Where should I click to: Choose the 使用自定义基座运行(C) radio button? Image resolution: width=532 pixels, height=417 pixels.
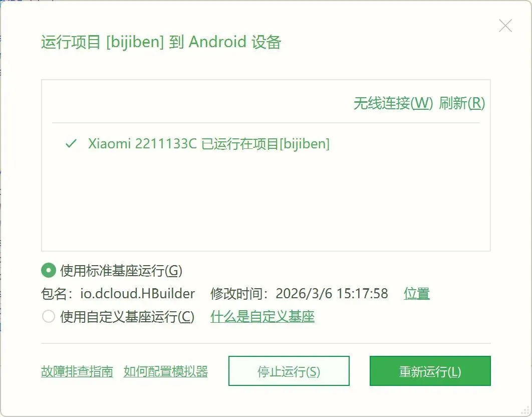(49, 316)
